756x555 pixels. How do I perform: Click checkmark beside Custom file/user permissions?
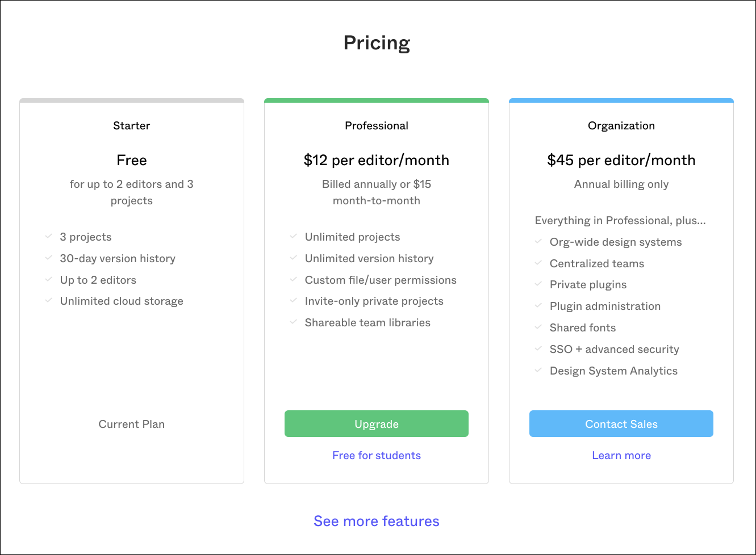[294, 279]
